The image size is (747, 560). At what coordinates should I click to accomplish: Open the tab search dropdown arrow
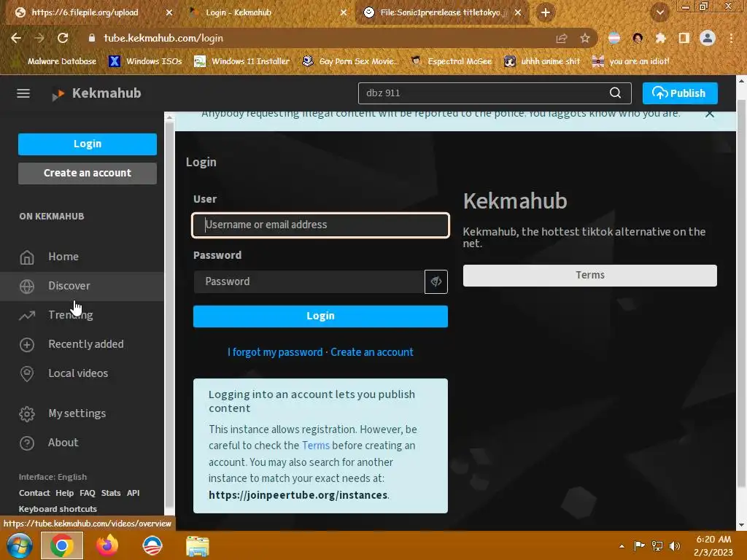(659, 13)
